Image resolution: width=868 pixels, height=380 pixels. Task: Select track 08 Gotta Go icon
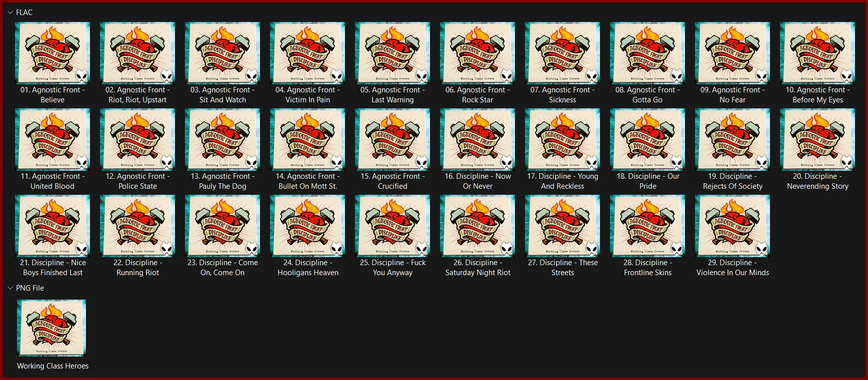tap(647, 53)
